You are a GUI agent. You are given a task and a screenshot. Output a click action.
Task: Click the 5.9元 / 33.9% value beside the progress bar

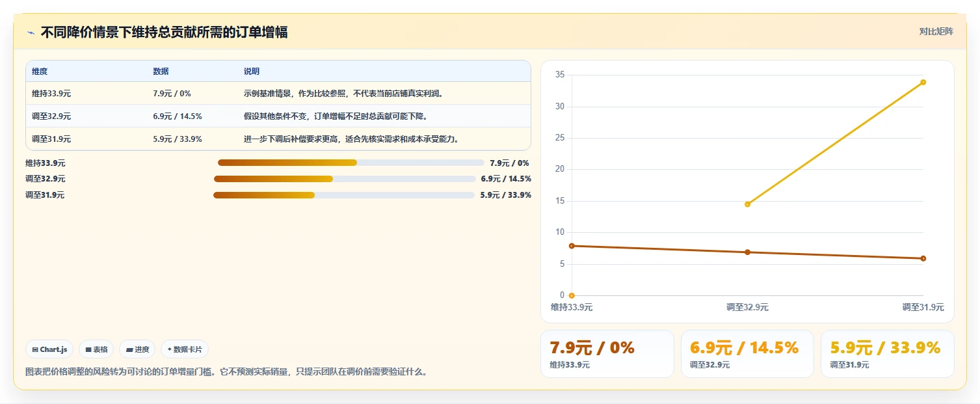click(x=506, y=195)
